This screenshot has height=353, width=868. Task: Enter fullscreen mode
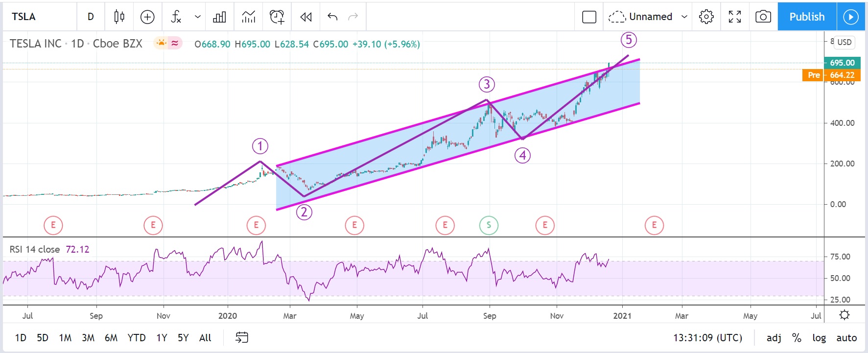(x=735, y=17)
